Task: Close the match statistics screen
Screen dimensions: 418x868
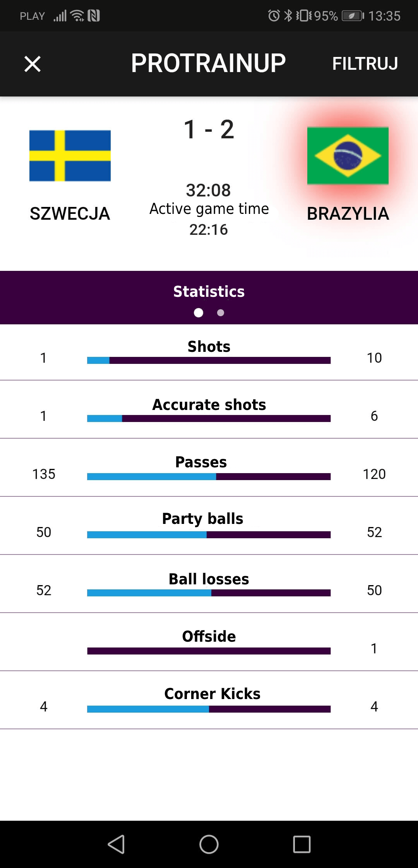Action: point(33,64)
